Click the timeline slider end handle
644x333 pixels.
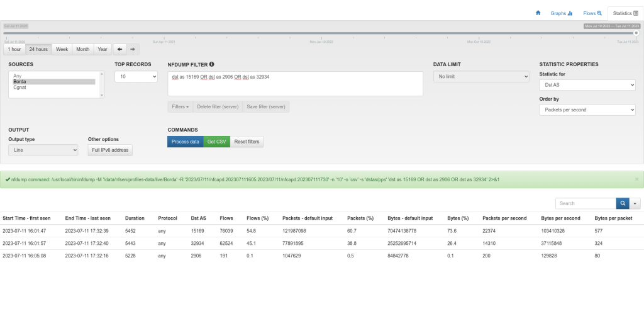point(636,33)
